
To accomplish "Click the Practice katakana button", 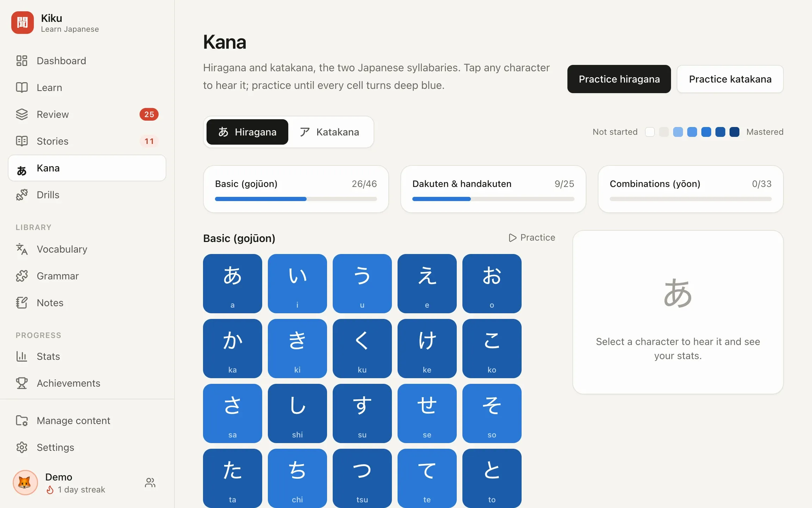I will coord(730,79).
